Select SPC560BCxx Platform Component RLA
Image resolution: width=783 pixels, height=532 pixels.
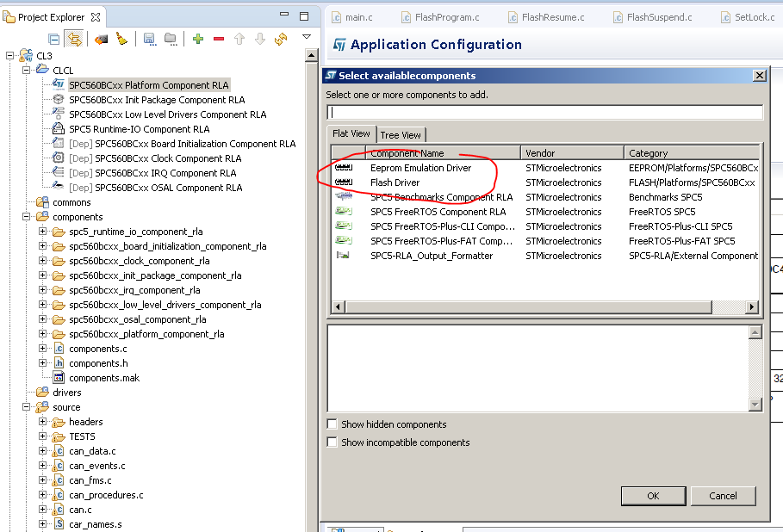(149, 85)
